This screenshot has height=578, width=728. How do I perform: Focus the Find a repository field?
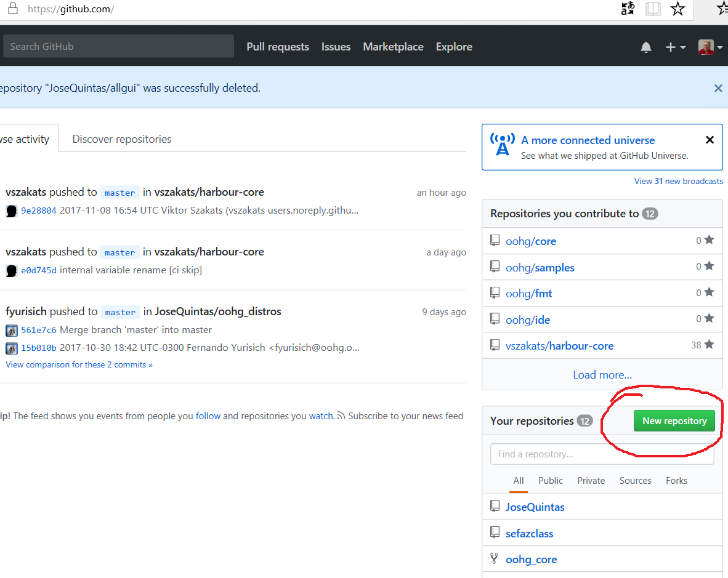coord(602,454)
